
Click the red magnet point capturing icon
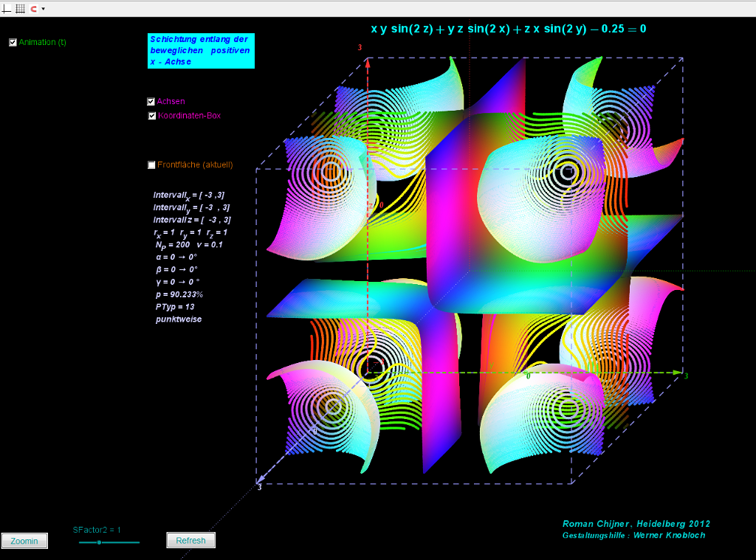[33, 8]
